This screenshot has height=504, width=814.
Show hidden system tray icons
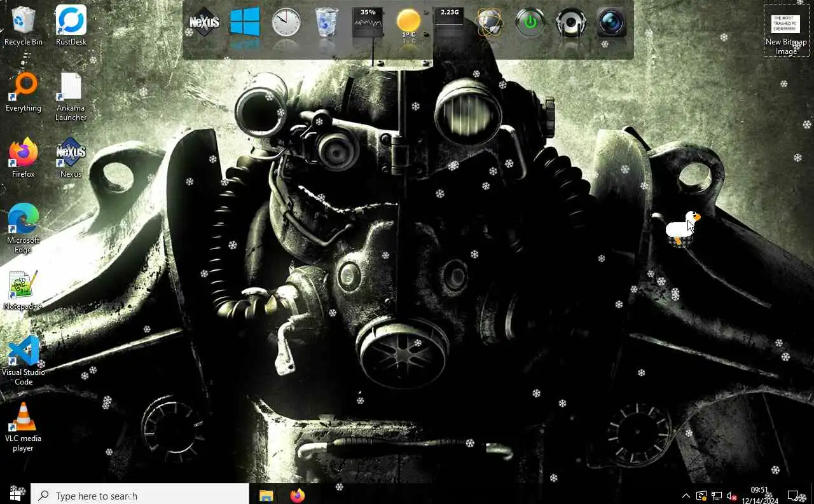click(686, 496)
